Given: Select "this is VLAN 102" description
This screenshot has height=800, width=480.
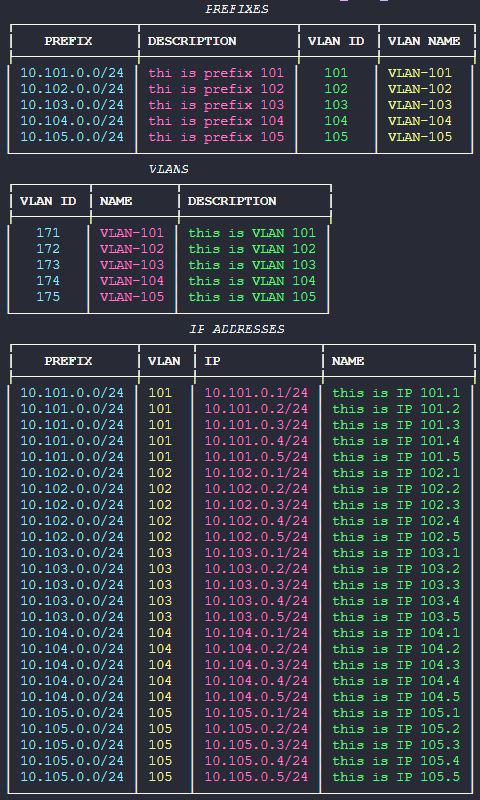Looking at the screenshot, I should point(252,249).
